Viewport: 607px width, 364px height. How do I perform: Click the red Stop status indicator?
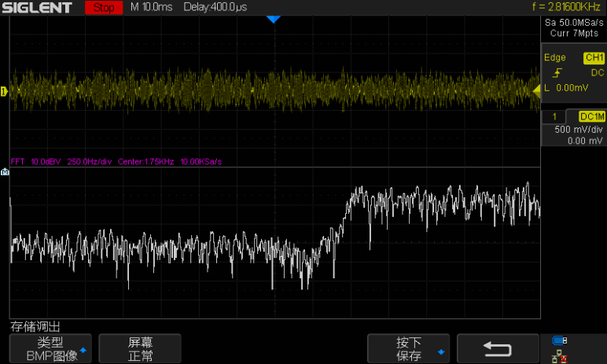(x=103, y=8)
